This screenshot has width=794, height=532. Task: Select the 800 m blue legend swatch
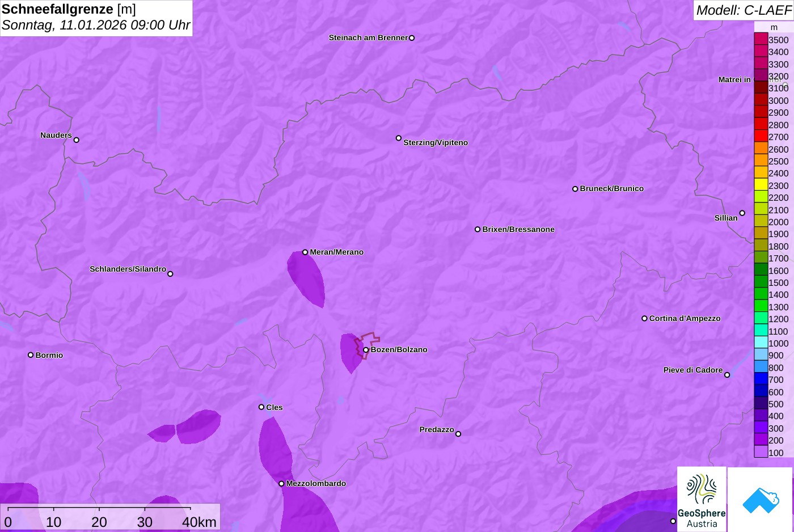(x=761, y=367)
